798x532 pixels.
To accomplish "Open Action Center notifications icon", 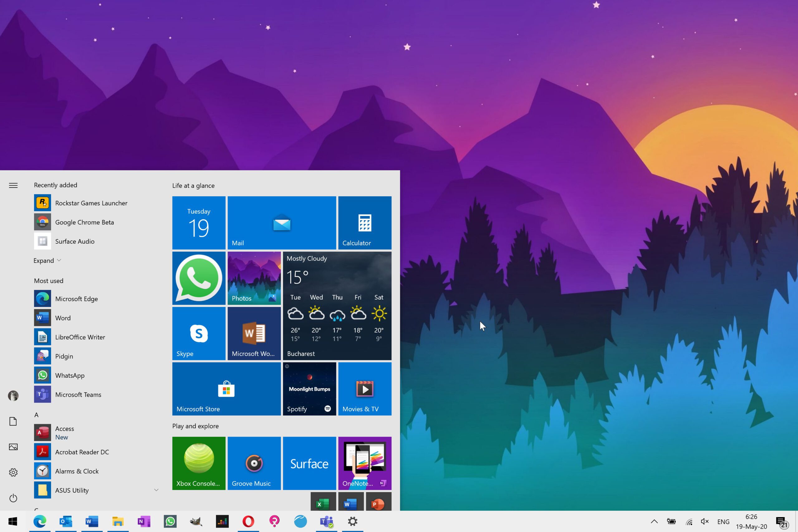I will pyautogui.click(x=782, y=522).
